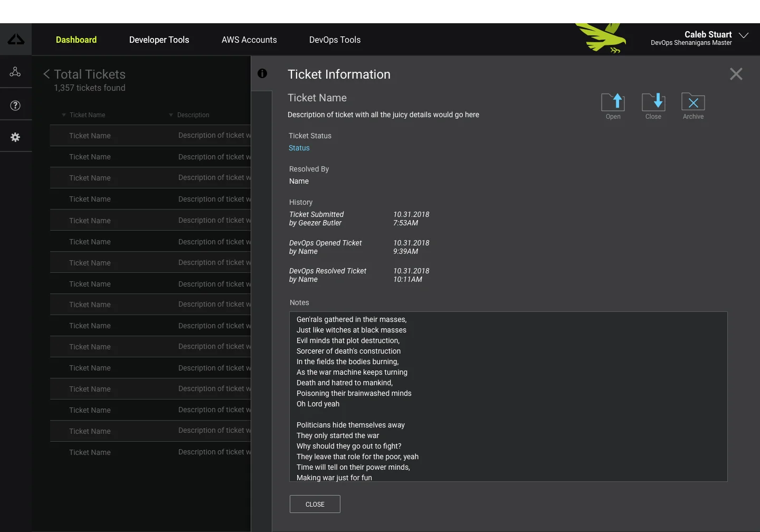Click the 10.31.2018 10:11AM timestamp
Image resolution: width=760 pixels, height=532 pixels.
coord(411,275)
